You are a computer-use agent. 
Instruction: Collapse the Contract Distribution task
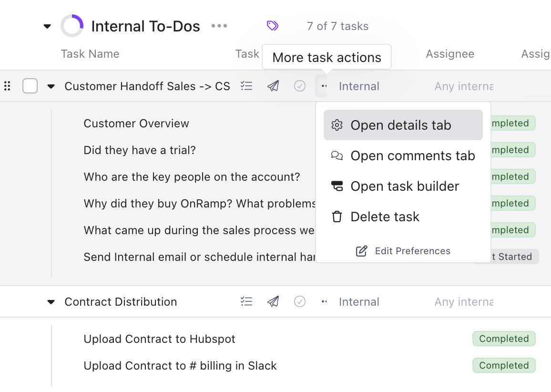click(51, 301)
